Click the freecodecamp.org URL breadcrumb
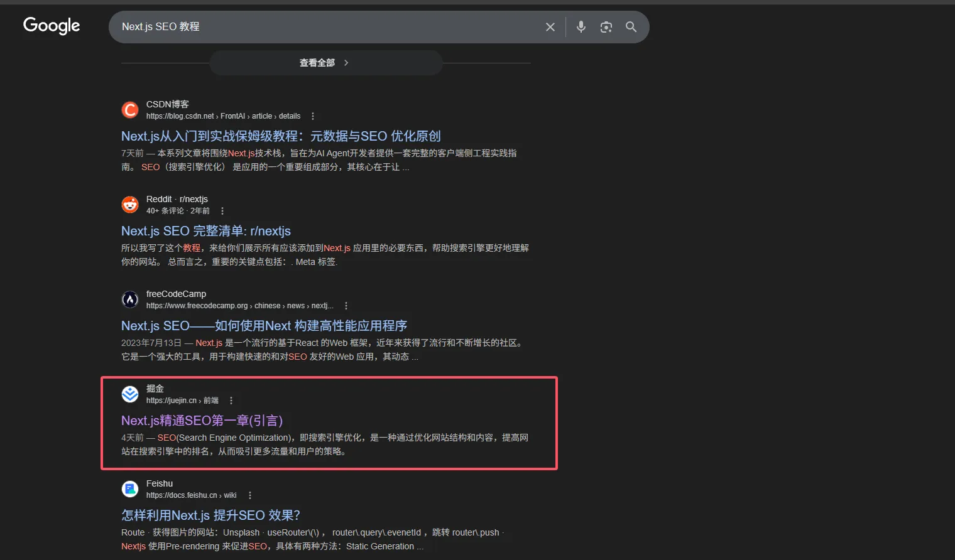The image size is (955, 560). pos(240,306)
